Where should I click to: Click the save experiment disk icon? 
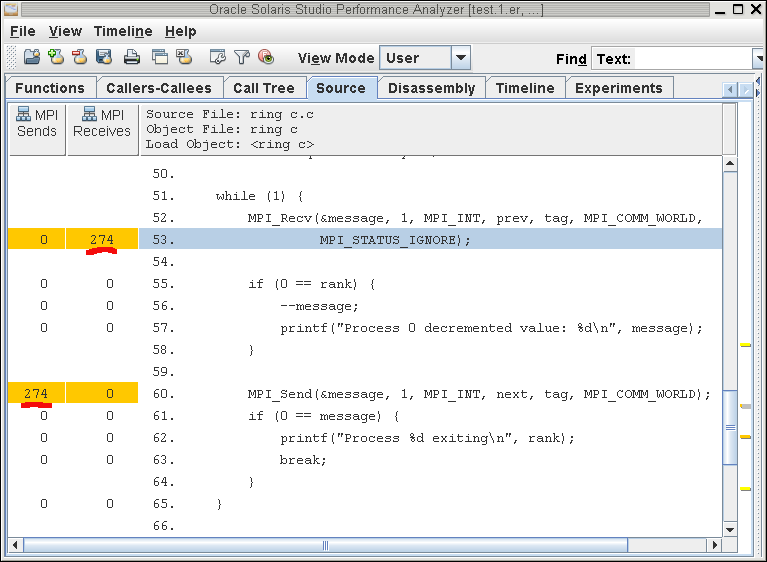click(x=104, y=57)
